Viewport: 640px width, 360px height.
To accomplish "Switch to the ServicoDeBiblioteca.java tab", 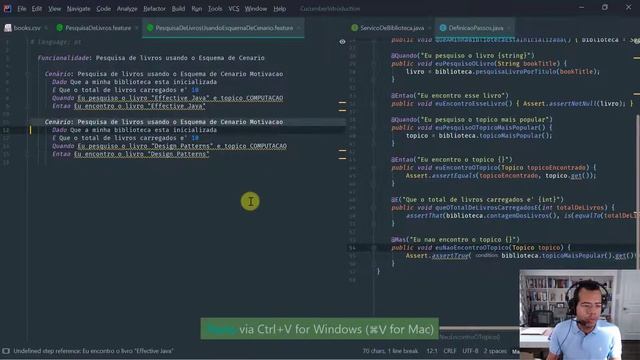I will coord(392,28).
